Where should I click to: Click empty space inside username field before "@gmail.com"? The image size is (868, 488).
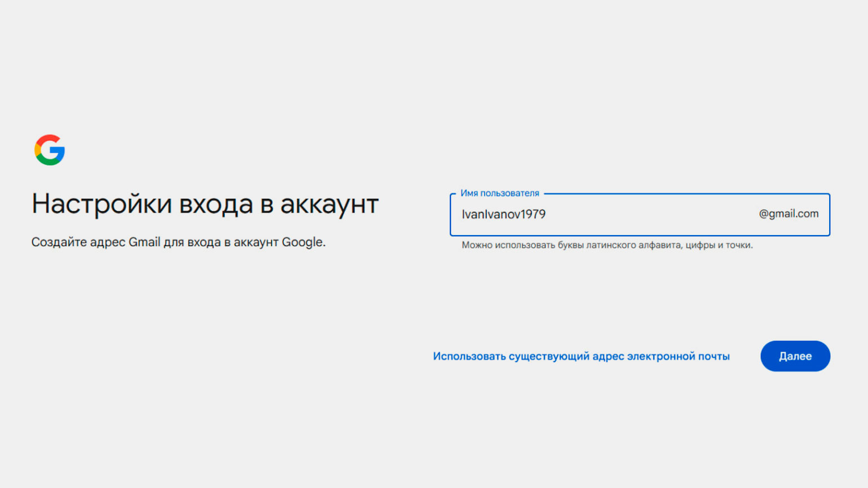[648, 215]
